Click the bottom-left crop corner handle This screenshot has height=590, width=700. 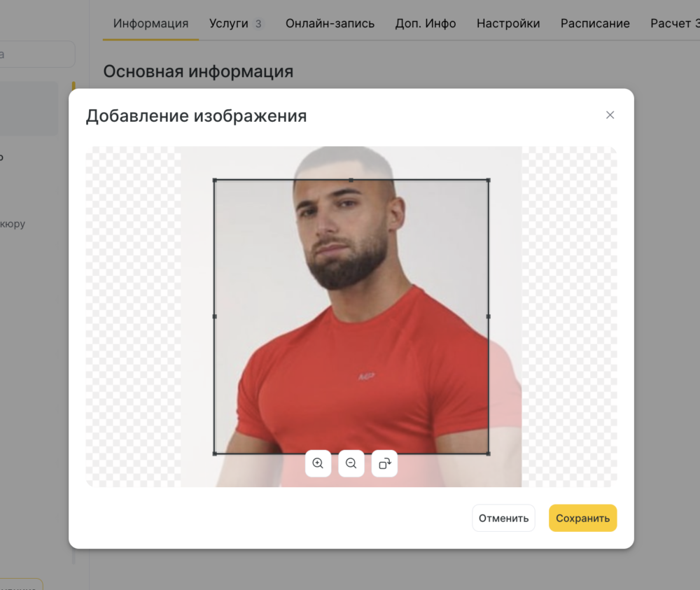click(215, 454)
